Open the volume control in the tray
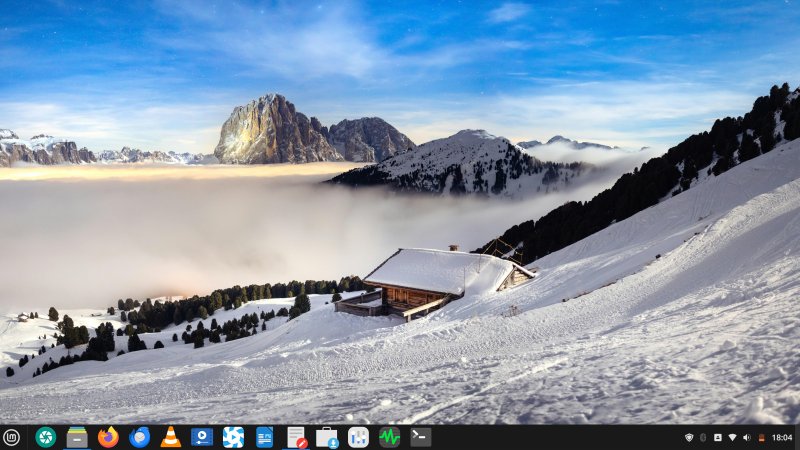Screen dimensions: 800x450 [747, 438]
